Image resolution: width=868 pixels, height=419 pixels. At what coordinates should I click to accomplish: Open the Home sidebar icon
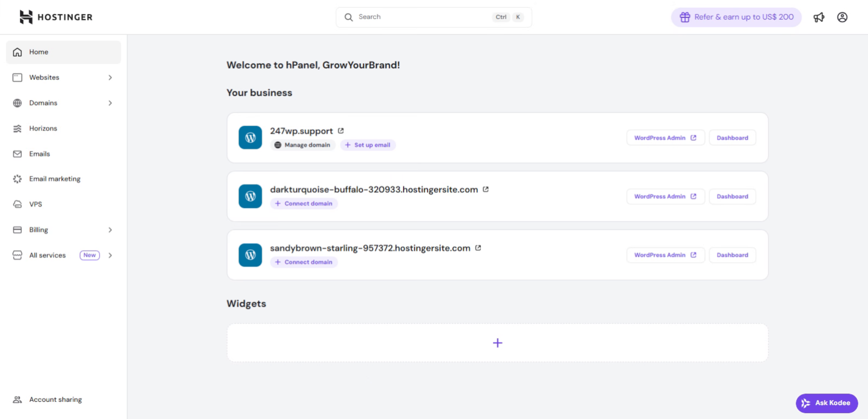pyautogui.click(x=17, y=52)
